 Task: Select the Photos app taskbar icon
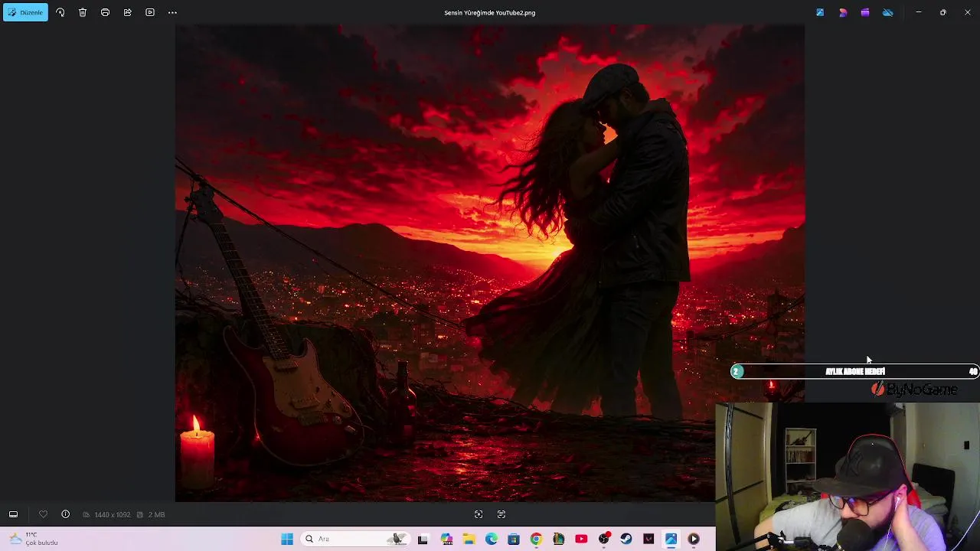coord(671,539)
